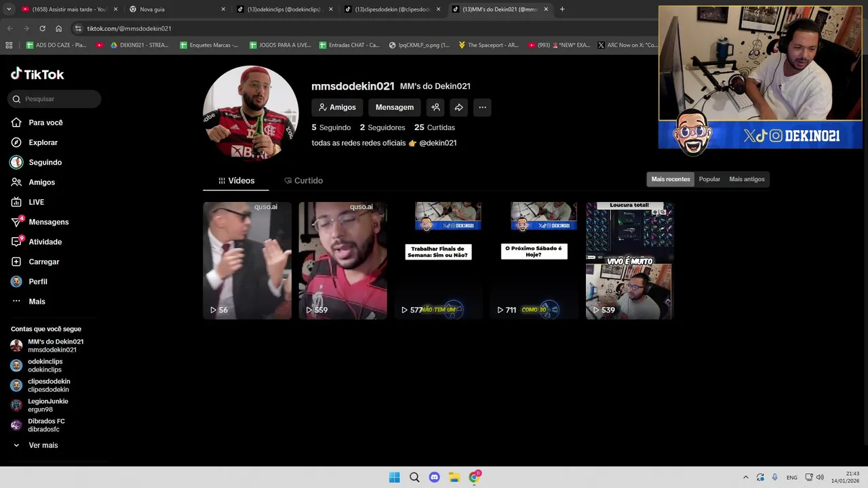The height and width of the screenshot is (488, 868).
Task: Sort videos by Popular
Action: pyautogui.click(x=709, y=179)
